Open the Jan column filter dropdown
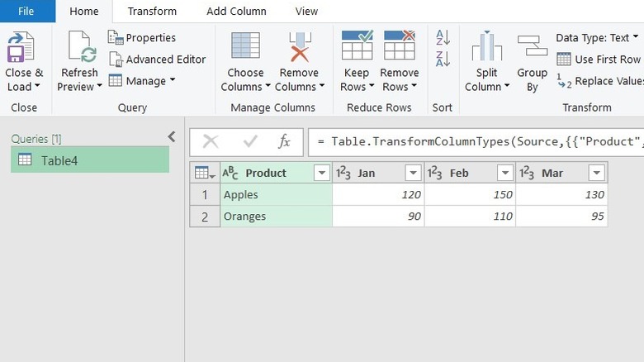This screenshot has width=644, height=362. pos(413,173)
